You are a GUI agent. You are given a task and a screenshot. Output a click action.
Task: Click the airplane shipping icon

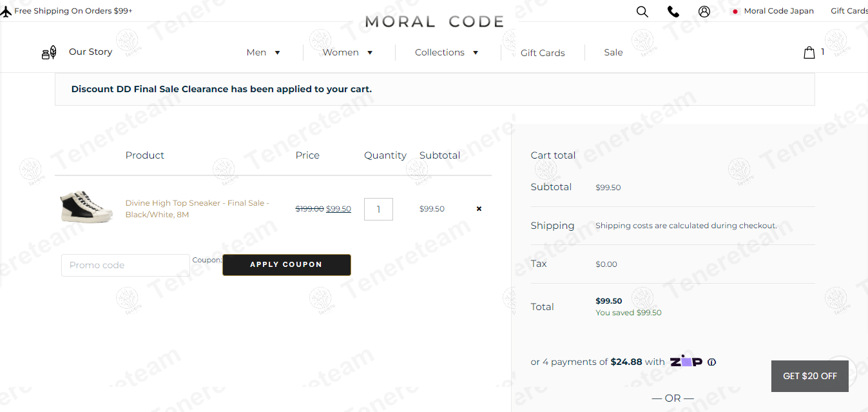pos(6,10)
